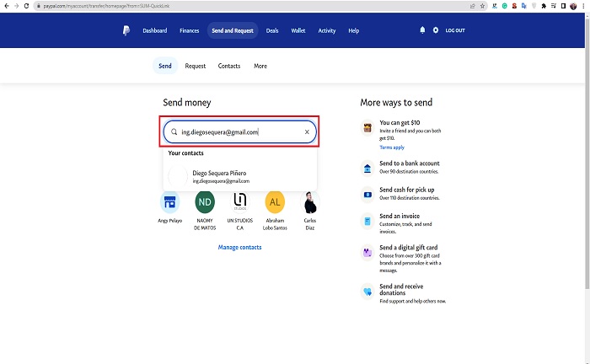Click Send to a bank account
Viewport: 590px width, 364px height.
410,163
